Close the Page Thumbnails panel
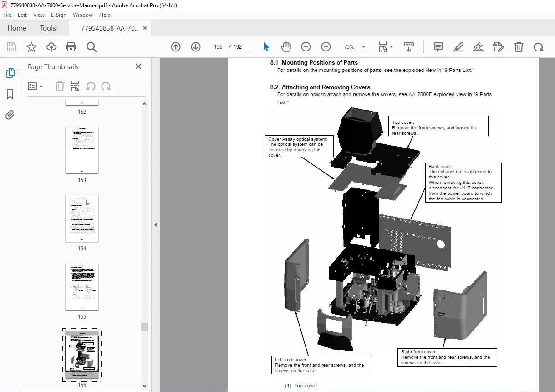Screen dimensions: 555x392 (138, 66)
